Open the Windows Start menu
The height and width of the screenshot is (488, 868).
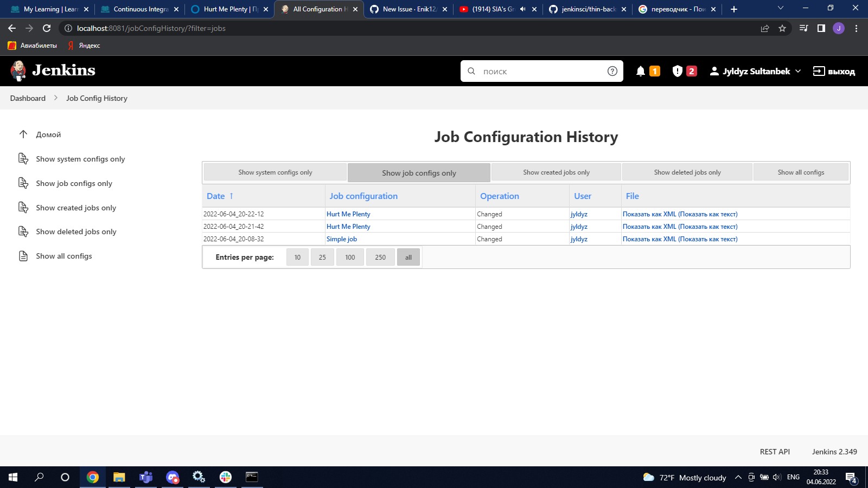(13, 477)
